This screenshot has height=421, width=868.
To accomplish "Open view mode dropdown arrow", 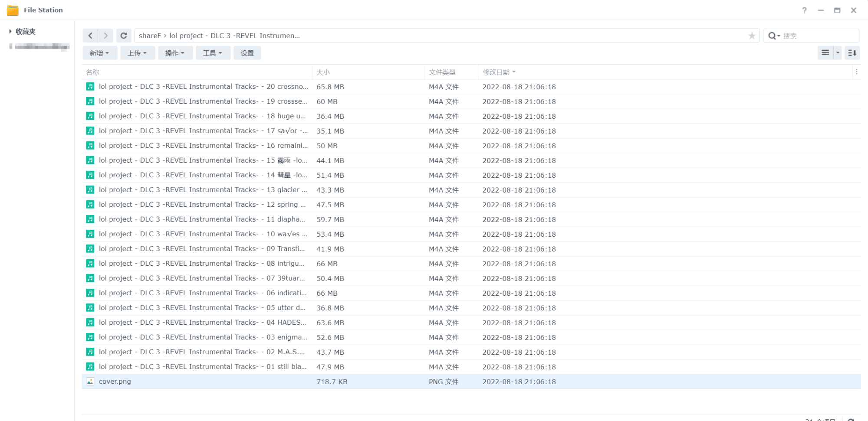I will pyautogui.click(x=838, y=53).
